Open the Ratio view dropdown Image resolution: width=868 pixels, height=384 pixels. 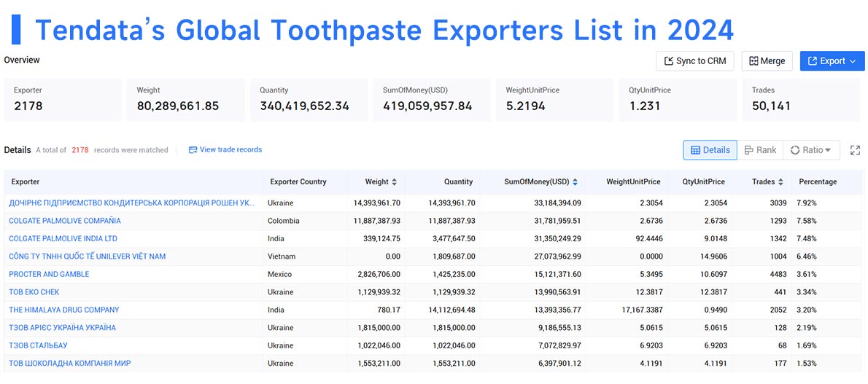coord(811,150)
